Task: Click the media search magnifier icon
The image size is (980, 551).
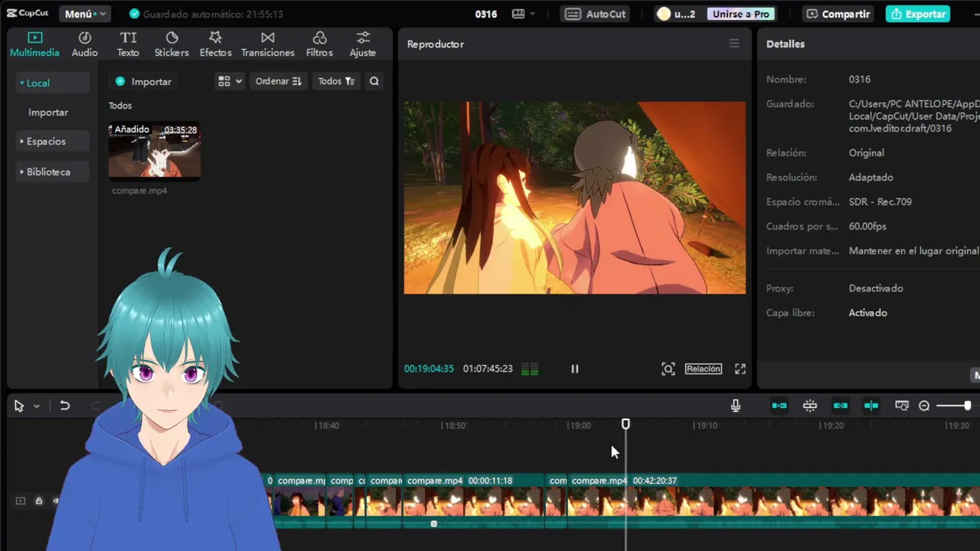Action: pyautogui.click(x=374, y=81)
